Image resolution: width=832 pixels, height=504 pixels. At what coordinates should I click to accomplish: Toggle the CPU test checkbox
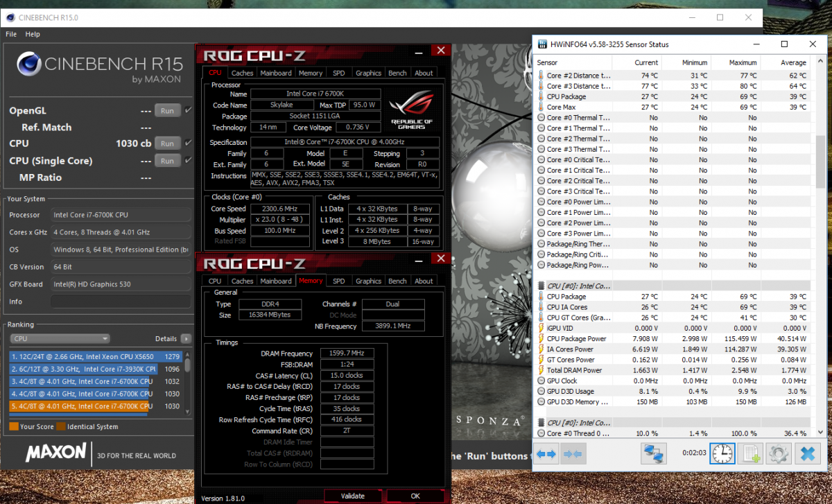point(188,143)
